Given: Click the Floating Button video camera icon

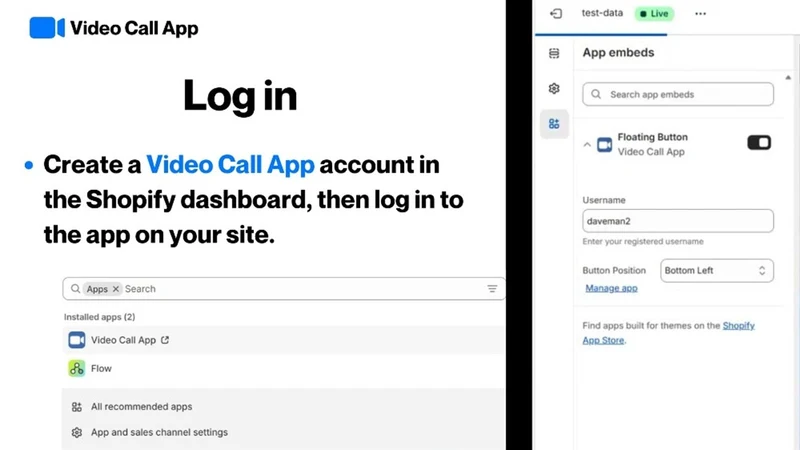Looking at the screenshot, I should pyautogui.click(x=605, y=144).
